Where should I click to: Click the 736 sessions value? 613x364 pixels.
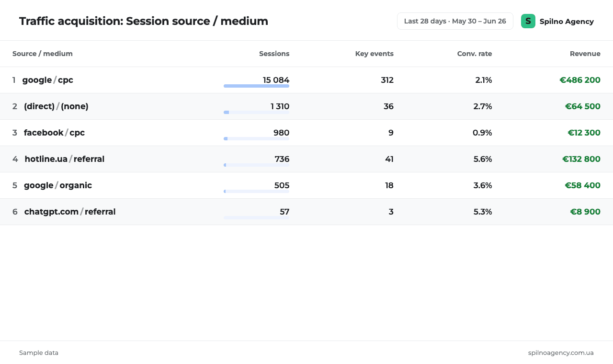point(282,159)
